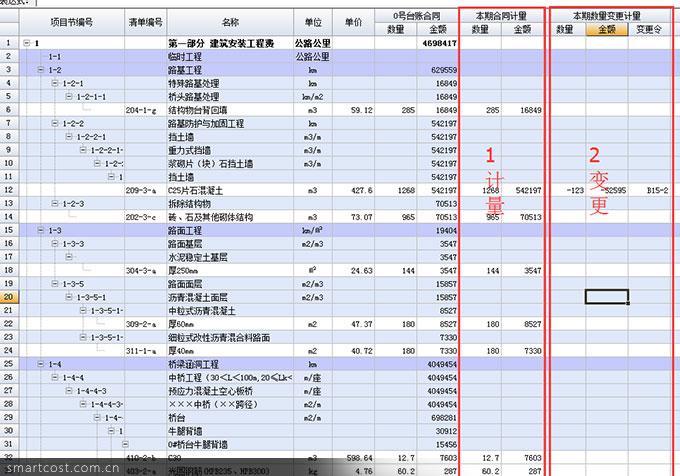Select 数量 header under 0号台账合同
This screenshot has width=680, height=476.
click(396, 29)
